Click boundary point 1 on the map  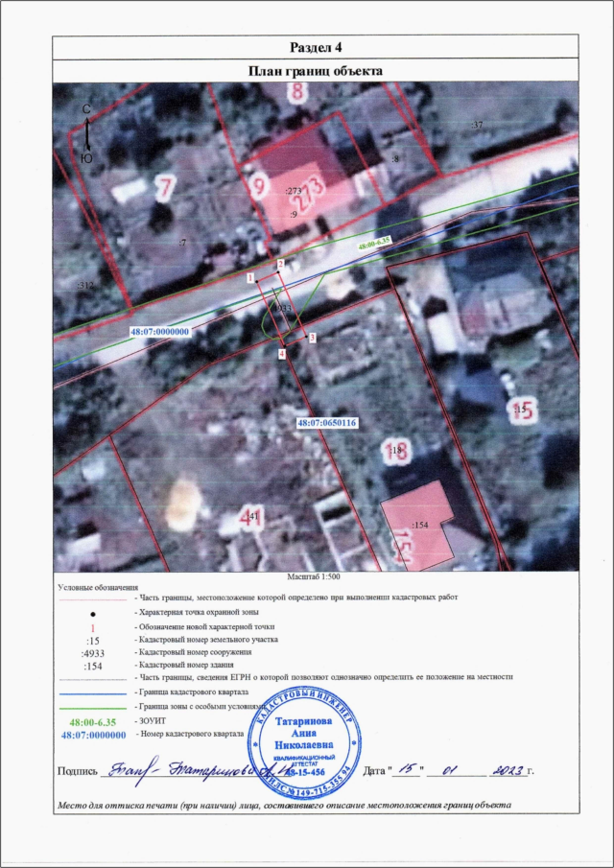coord(250,277)
